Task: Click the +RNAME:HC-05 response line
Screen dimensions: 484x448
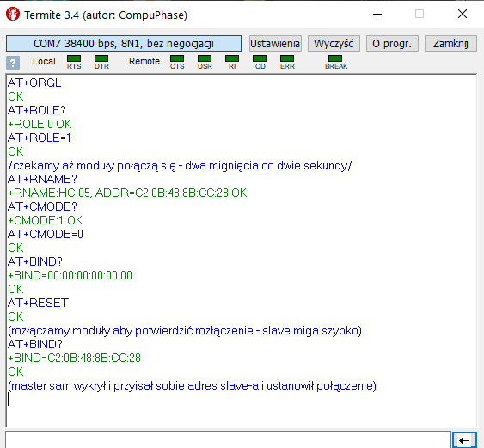Action: [x=127, y=193]
